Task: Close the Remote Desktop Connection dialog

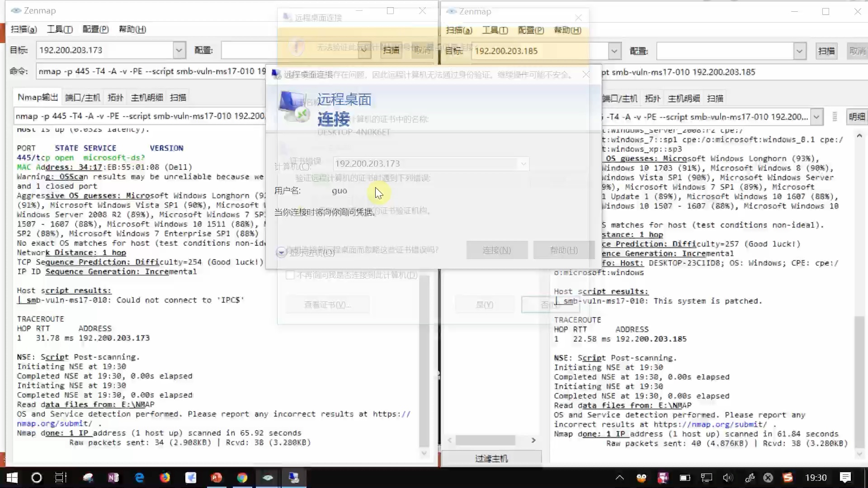Action: [x=586, y=74]
